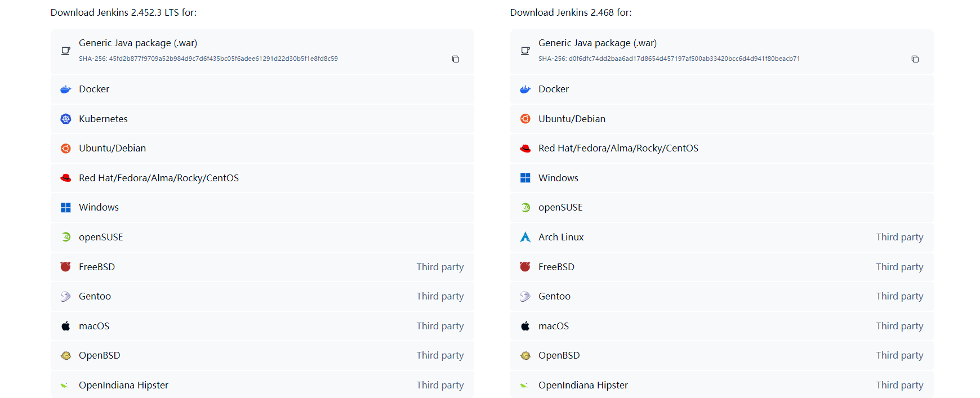Click the FreeBSD icon in weekly column
Image resolution: width=980 pixels, height=398 pixels.
(525, 267)
